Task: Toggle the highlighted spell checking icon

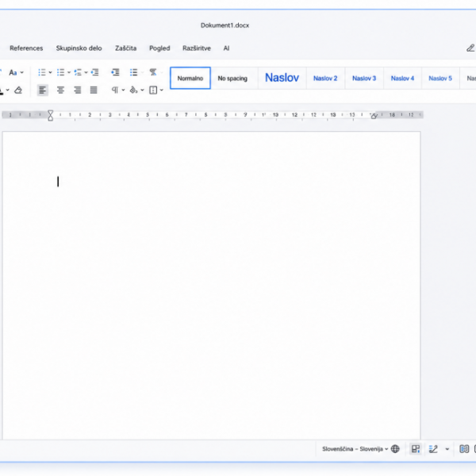Action: [416, 449]
